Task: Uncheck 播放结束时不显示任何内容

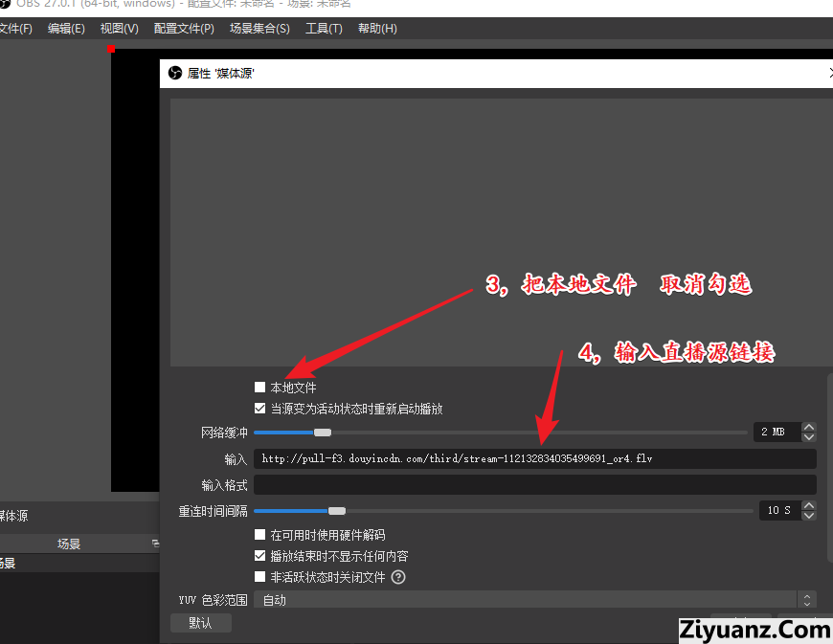Action: [259, 556]
